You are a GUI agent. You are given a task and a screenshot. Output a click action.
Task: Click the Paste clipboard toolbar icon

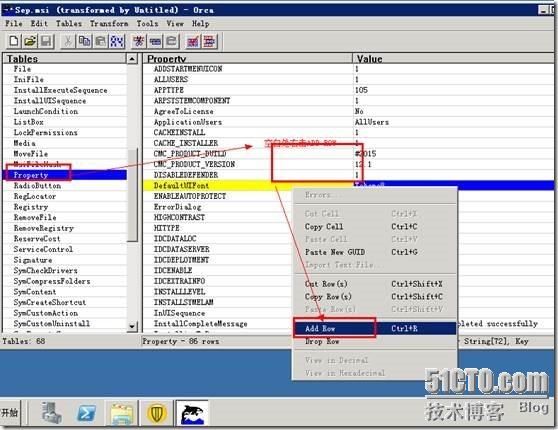click(x=100, y=41)
